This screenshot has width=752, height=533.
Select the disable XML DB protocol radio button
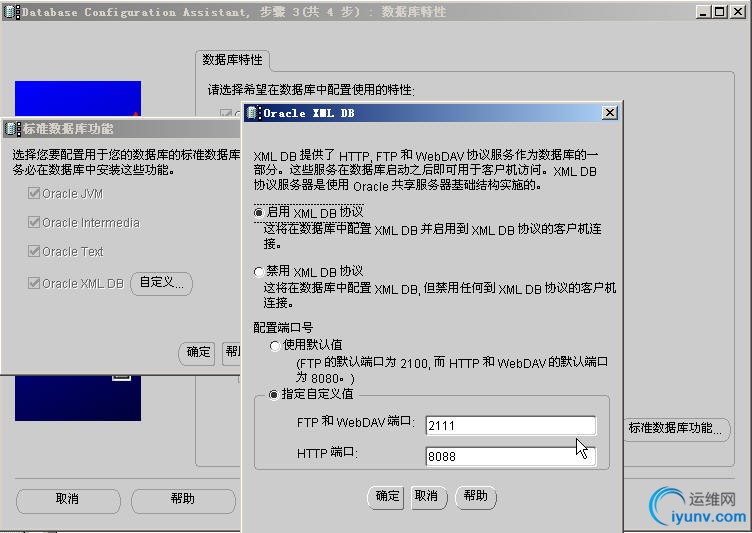[258, 272]
